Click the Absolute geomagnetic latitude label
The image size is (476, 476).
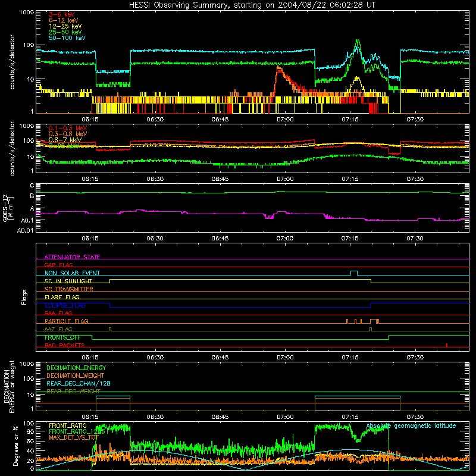pos(411,425)
